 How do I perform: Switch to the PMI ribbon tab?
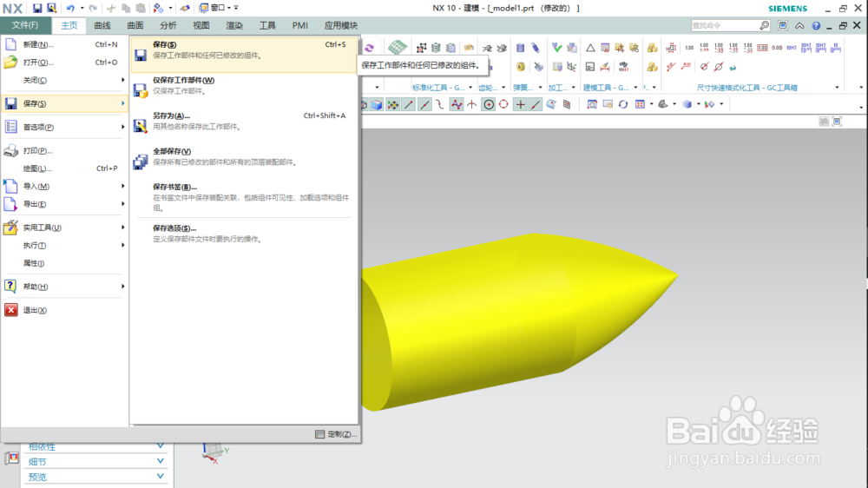pyautogui.click(x=300, y=25)
